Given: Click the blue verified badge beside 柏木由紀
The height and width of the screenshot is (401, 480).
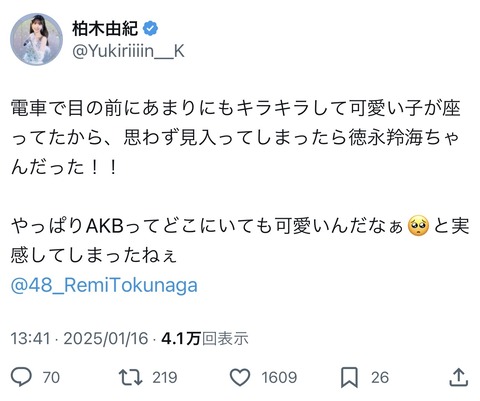Looking at the screenshot, I should (x=151, y=29).
